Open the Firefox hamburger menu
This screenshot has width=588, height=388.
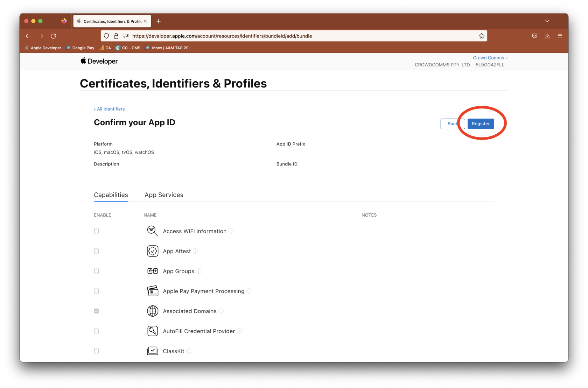[x=560, y=36]
